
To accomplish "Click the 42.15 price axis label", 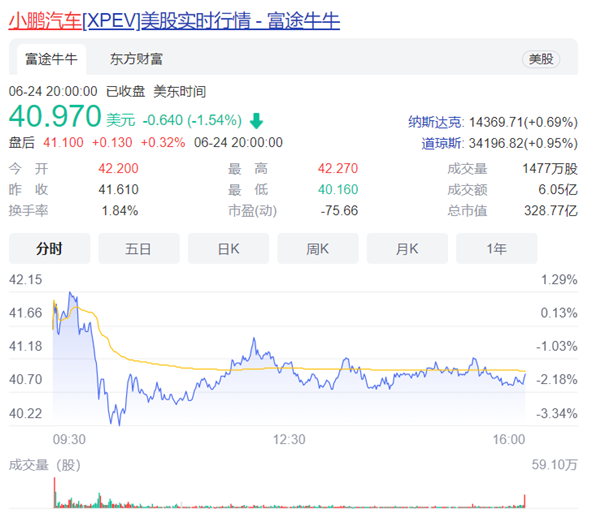I will pyautogui.click(x=25, y=279).
